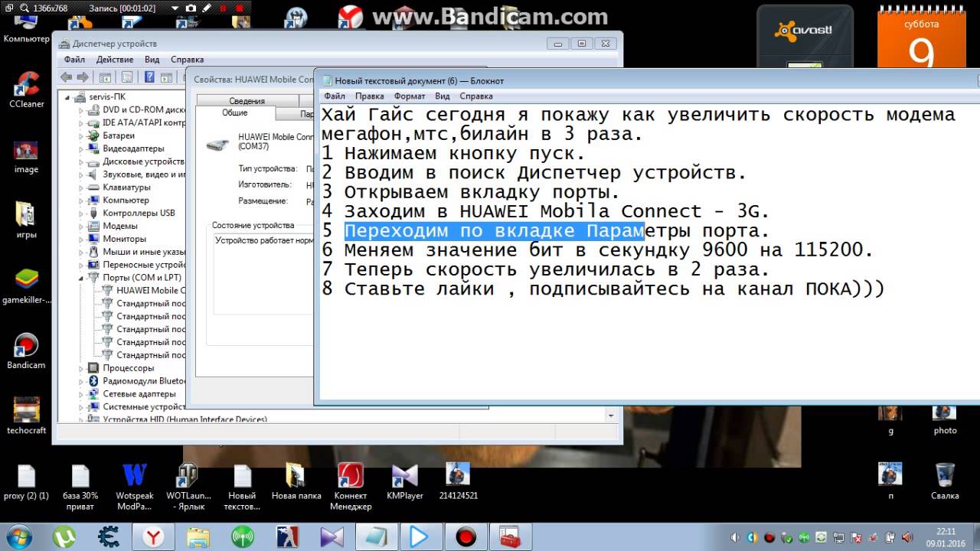Click the Help icon in Device Manager toolbar
The width and height of the screenshot is (980, 551).
(x=149, y=77)
